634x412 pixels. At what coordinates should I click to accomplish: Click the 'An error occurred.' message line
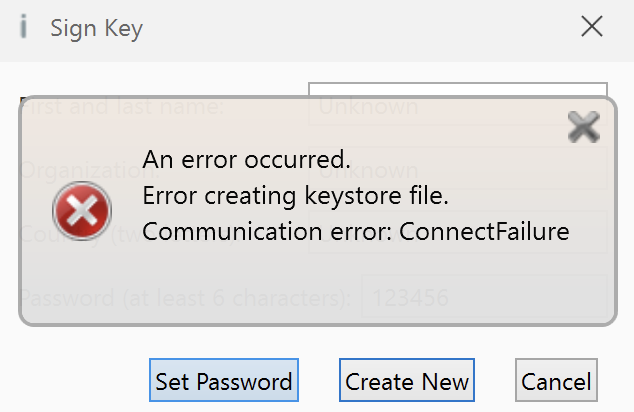tap(247, 159)
